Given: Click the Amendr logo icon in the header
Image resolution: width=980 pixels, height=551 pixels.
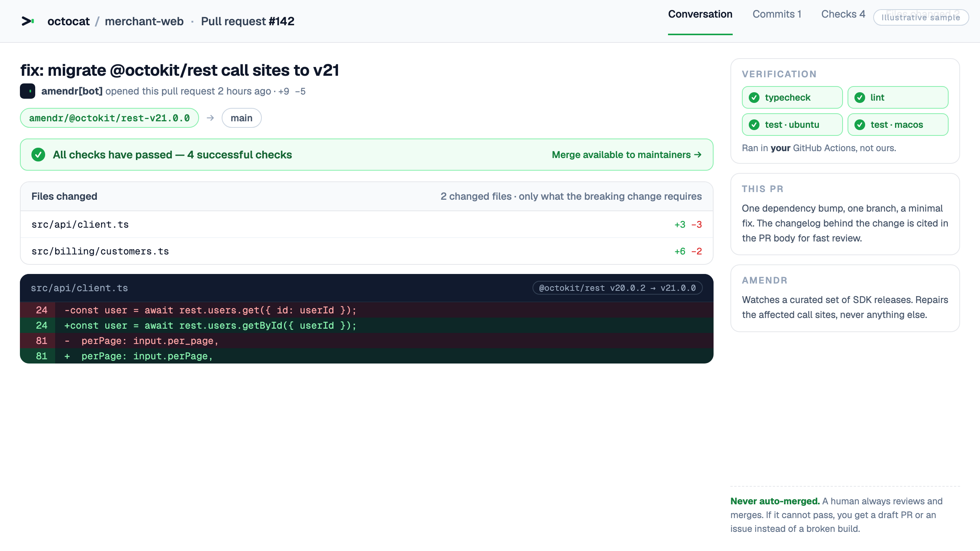Looking at the screenshot, I should pyautogui.click(x=28, y=21).
